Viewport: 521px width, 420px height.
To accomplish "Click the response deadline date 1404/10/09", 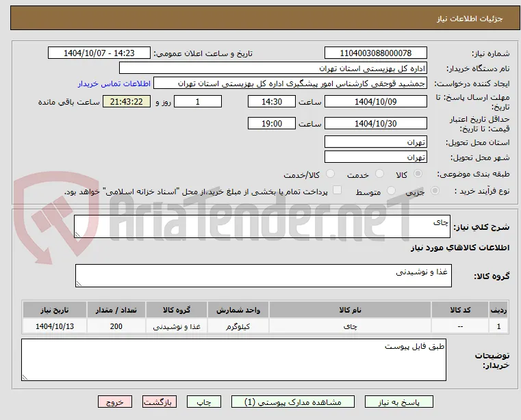I will coord(375,101).
